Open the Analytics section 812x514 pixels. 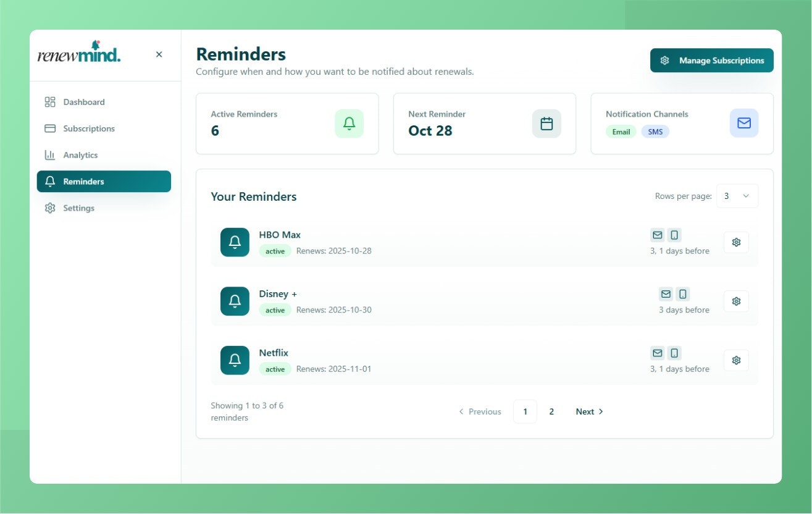(104, 155)
